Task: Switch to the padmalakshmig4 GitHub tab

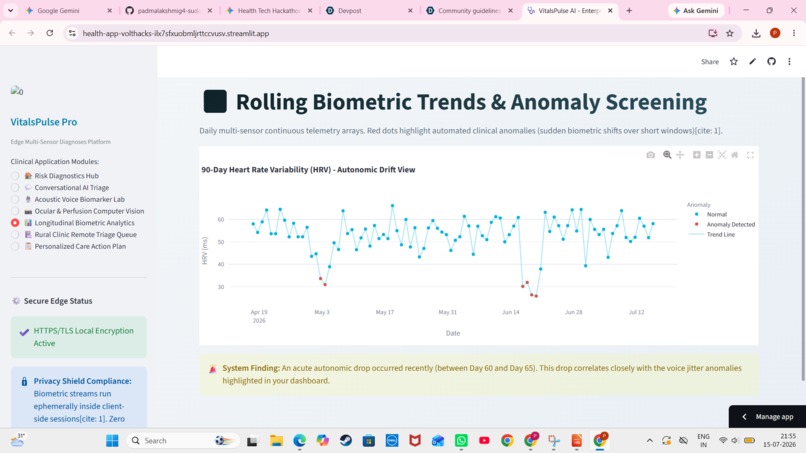Action: (168, 10)
